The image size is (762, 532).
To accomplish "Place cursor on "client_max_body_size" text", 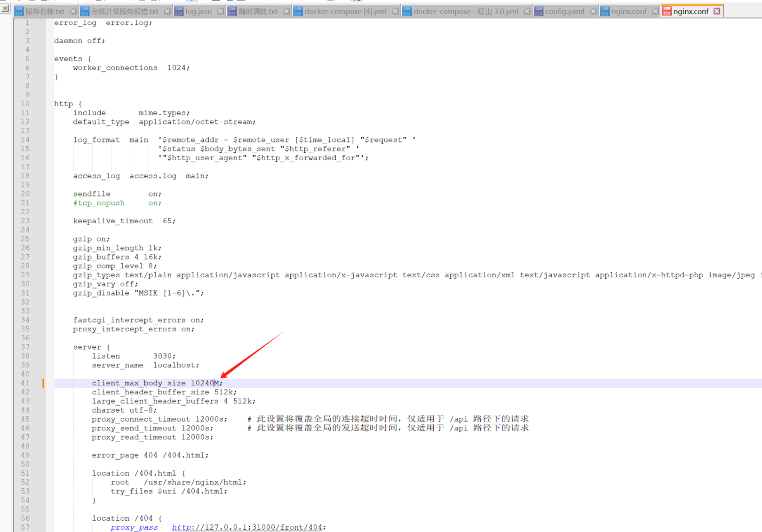I will pos(139,383).
